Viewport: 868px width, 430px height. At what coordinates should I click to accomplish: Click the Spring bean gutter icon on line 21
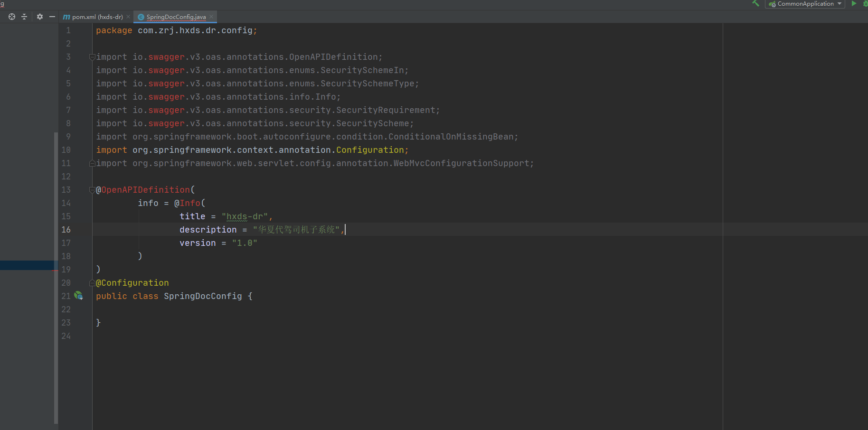[x=79, y=296]
